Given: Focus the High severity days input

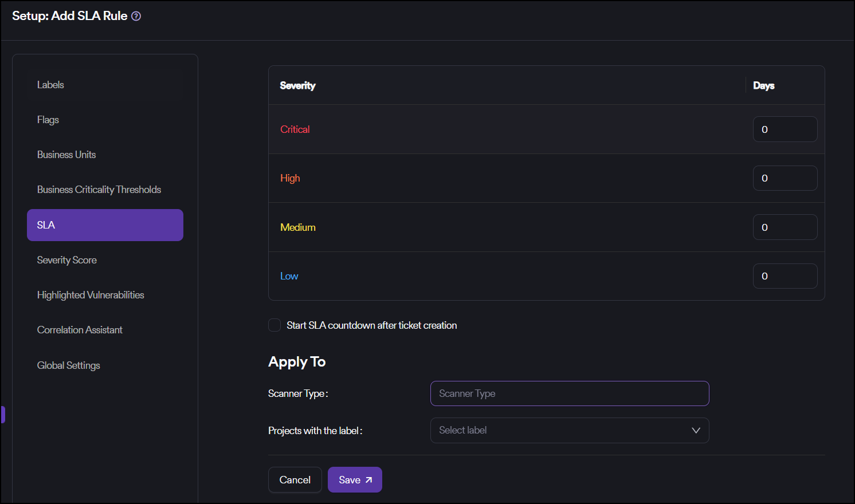Looking at the screenshot, I should [x=785, y=178].
